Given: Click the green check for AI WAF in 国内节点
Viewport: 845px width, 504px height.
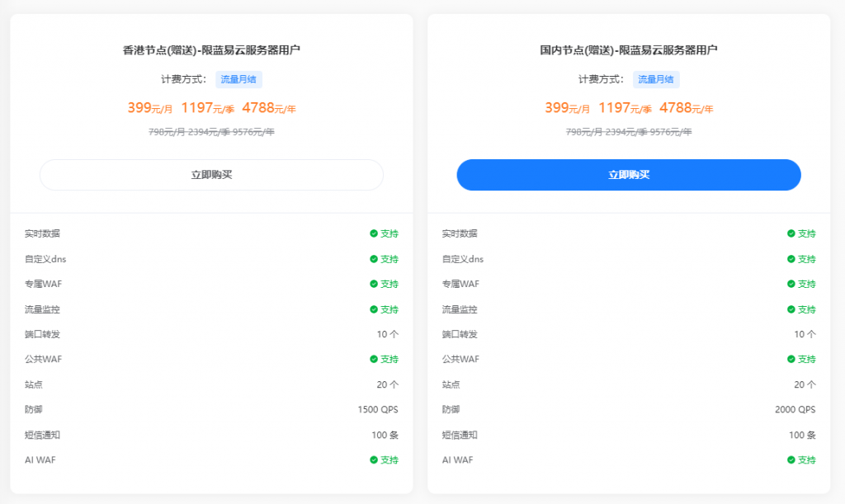Looking at the screenshot, I should 791,459.
